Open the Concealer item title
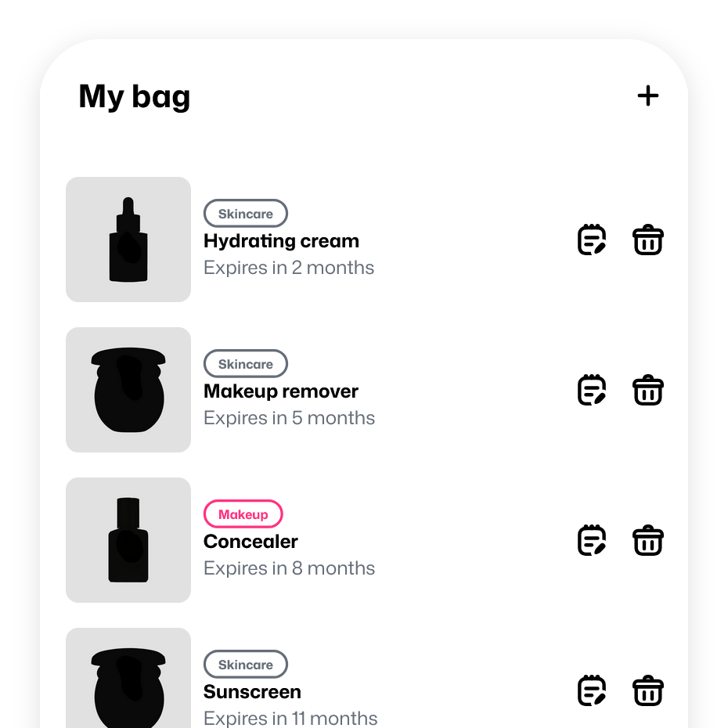 click(250, 542)
